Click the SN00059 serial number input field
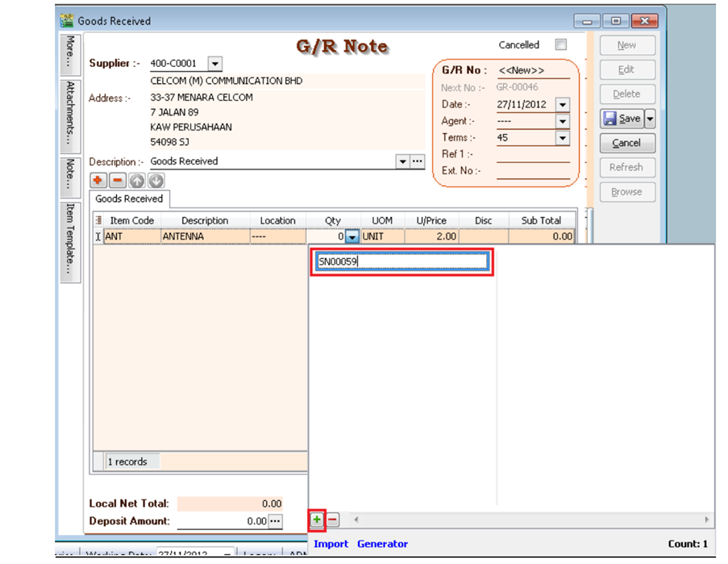Image resolution: width=728 pixels, height=564 pixels. [x=401, y=261]
